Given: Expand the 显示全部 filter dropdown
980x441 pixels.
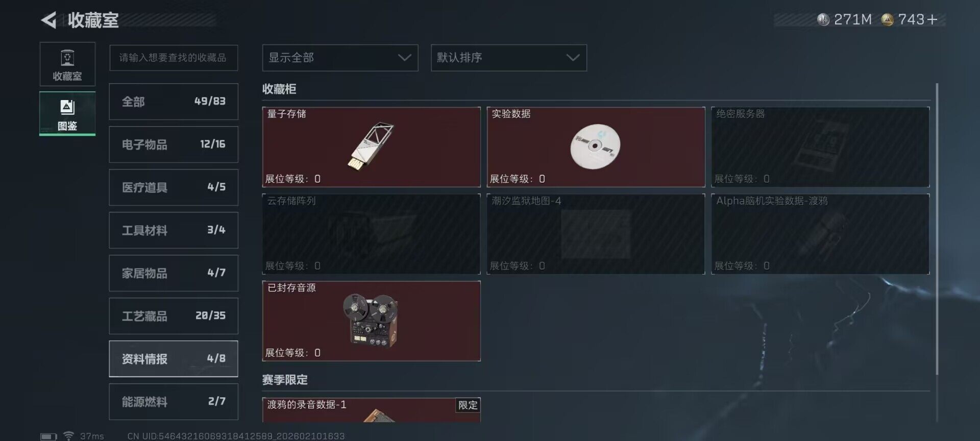Looking at the screenshot, I should (340, 58).
